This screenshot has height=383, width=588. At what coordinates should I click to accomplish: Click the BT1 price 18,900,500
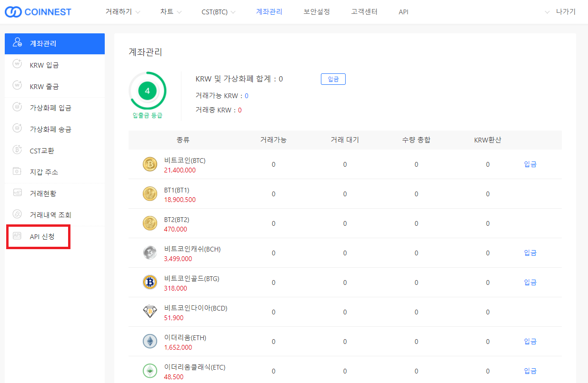(x=180, y=200)
